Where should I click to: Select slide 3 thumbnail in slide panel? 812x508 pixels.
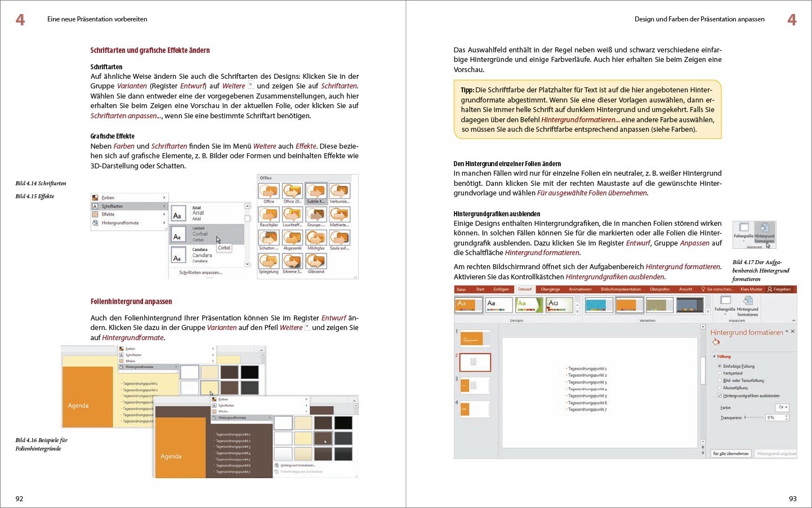[x=475, y=386]
